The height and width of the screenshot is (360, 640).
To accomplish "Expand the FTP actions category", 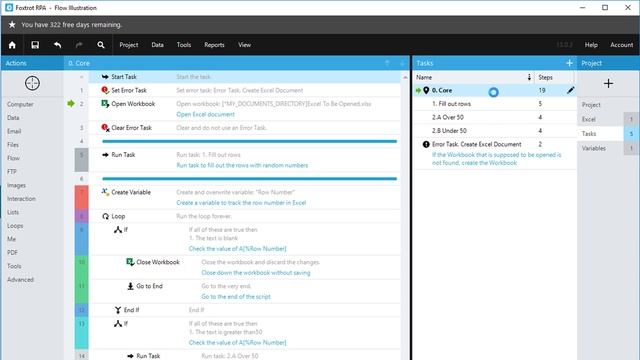I will pos(11,171).
